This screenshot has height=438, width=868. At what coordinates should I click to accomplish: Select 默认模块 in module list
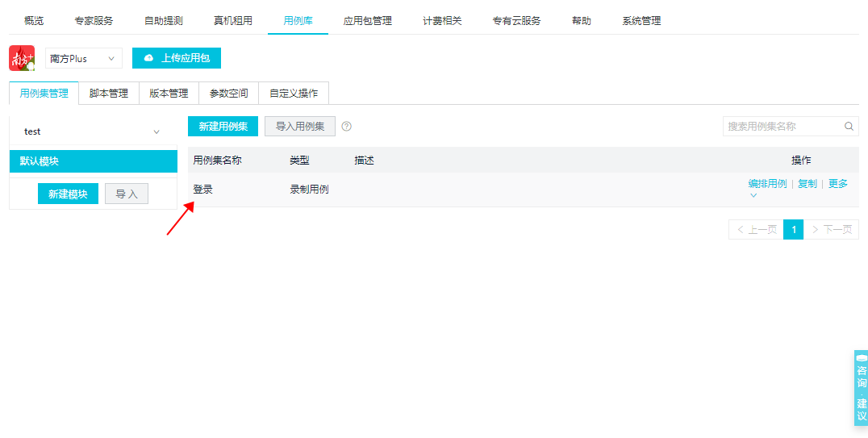tap(94, 161)
